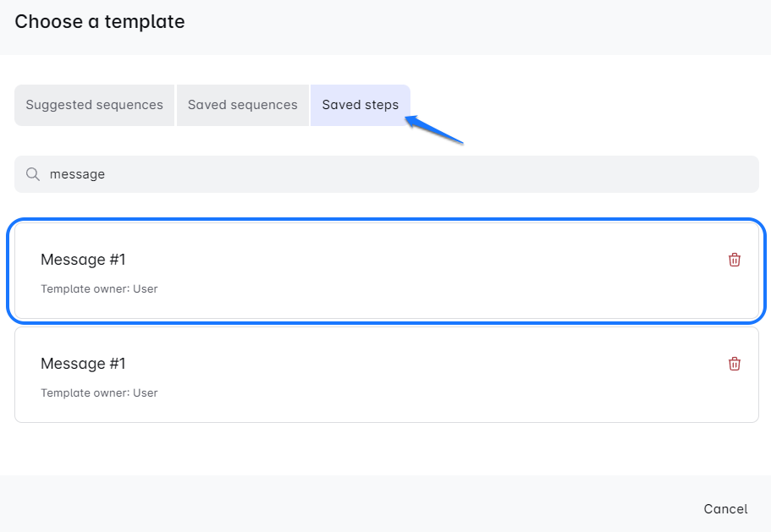Click "Template owner: User" in second card
The image size is (771, 532).
(x=99, y=393)
